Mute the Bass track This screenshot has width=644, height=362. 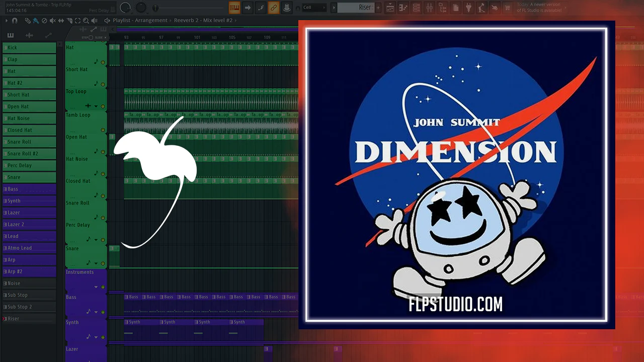103,312
